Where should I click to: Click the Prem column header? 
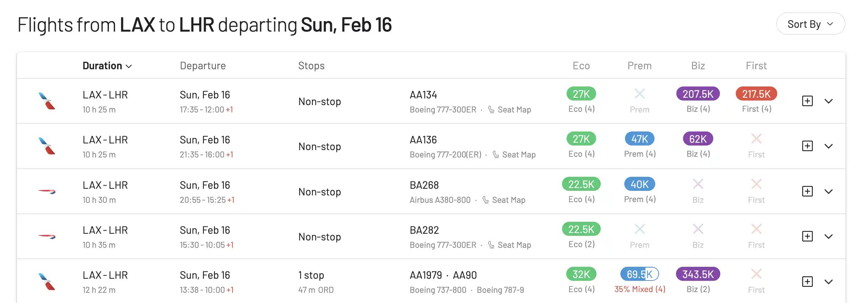(x=639, y=66)
